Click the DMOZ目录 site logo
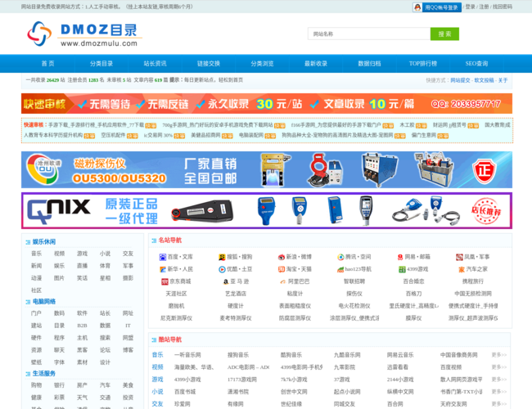 pos(83,34)
